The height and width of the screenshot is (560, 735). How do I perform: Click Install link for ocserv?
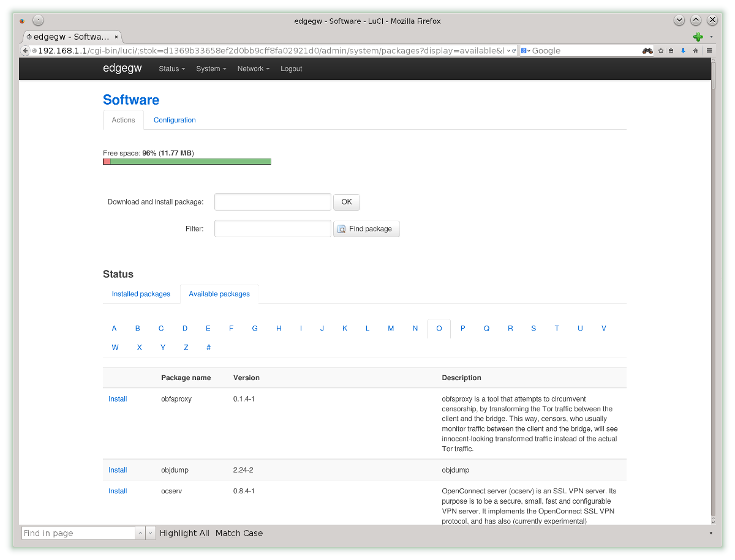click(118, 491)
